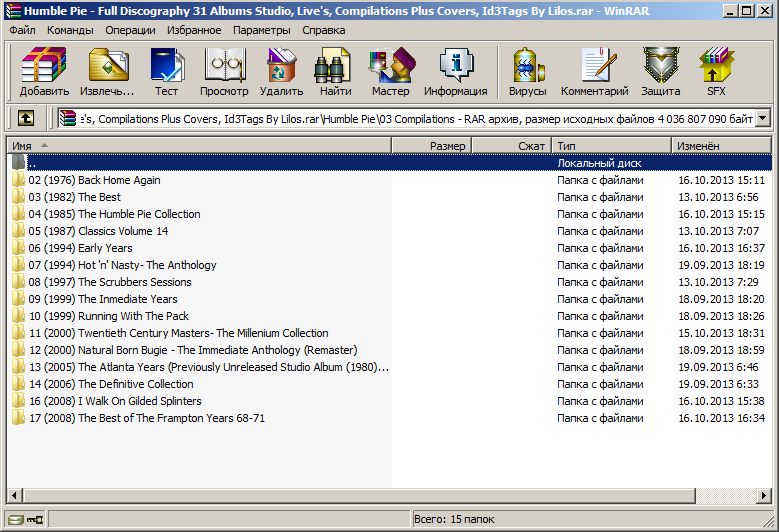Click folder icon of 03 (1982) The Best
The image size is (779, 532).
18,197
